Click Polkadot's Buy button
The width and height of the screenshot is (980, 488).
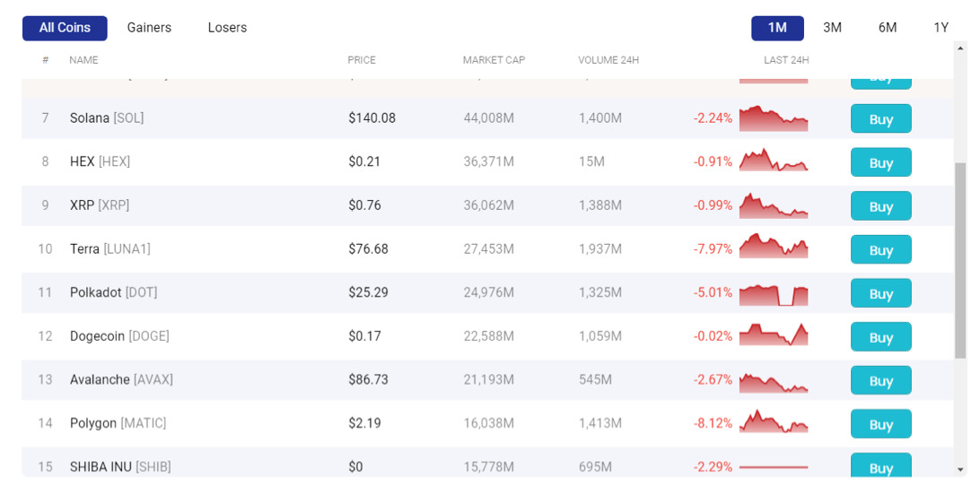pos(880,293)
